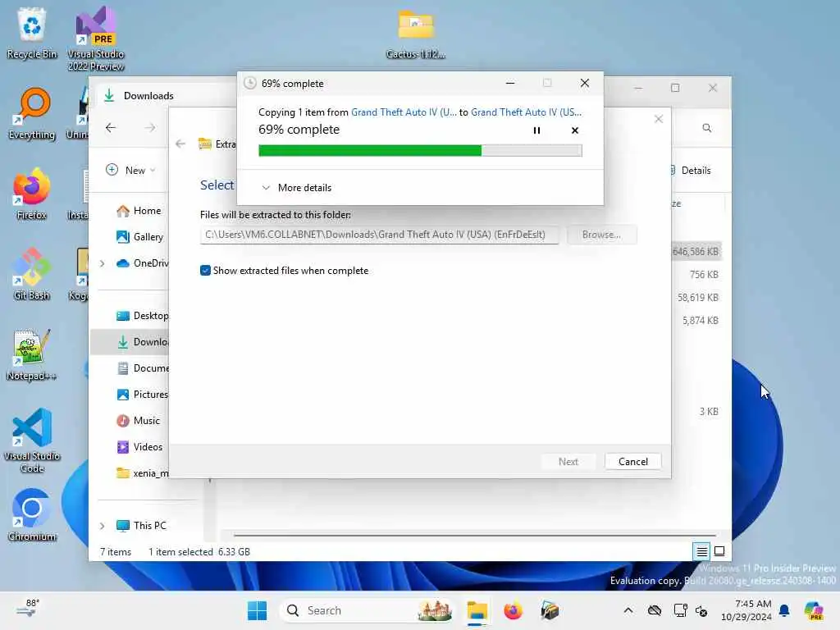Screen dimensions: 840x630
Task: Open the archive app on the taskbar
Action: coord(550,610)
